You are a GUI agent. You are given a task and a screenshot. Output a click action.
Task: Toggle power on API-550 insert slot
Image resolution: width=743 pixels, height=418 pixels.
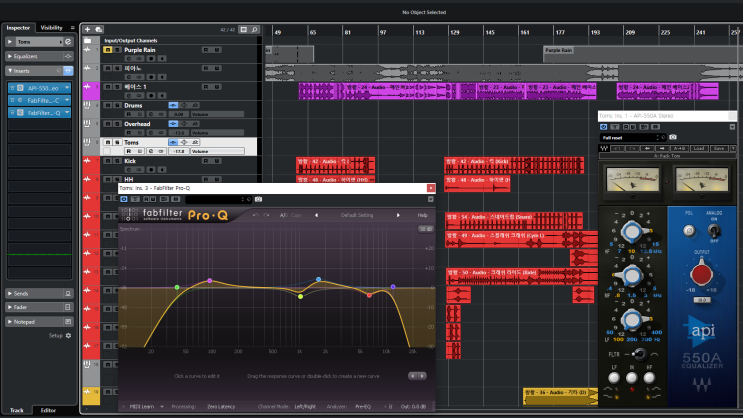[x=13, y=88]
